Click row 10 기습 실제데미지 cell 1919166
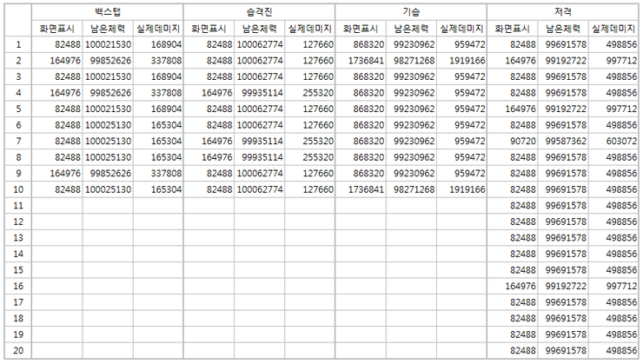Viewport: 643px width, 364px height. tap(461, 189)
